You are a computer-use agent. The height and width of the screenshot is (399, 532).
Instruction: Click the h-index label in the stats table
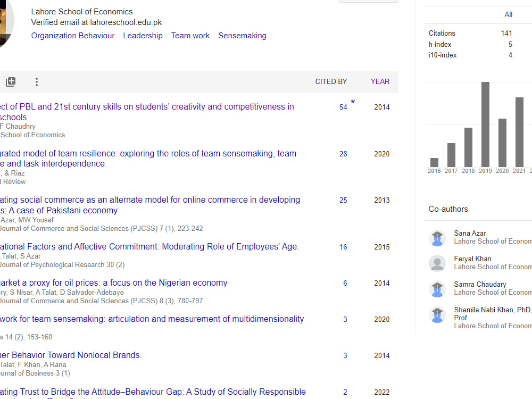coord(439,44)
